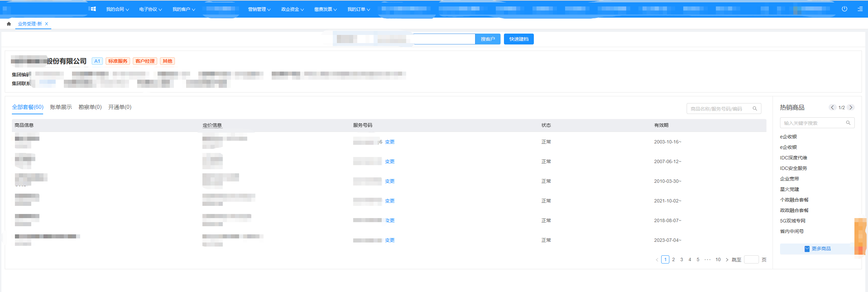868x292 pixels.
Task: Click 快速建档 button
Action: [x=519, y=39]
